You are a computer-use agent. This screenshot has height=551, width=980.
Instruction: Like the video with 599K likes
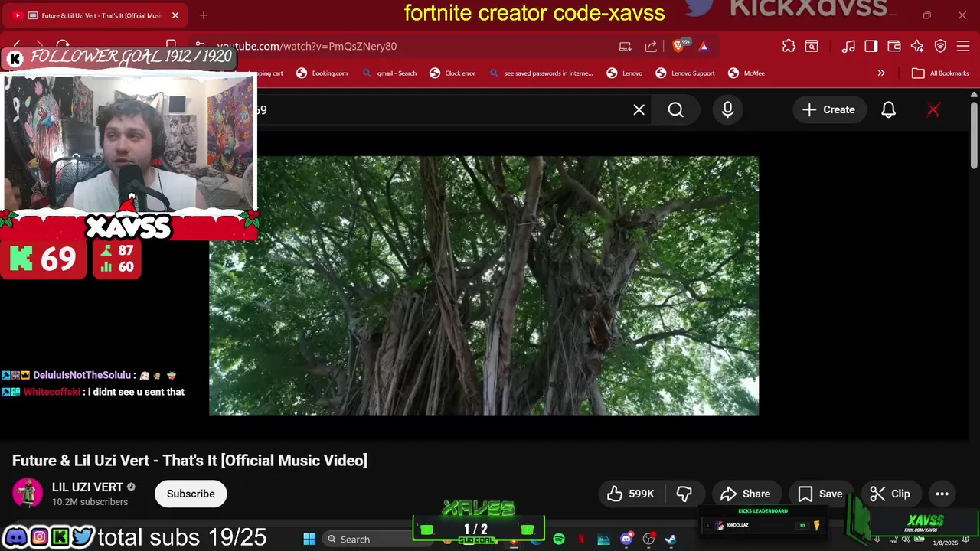point(631,494)
